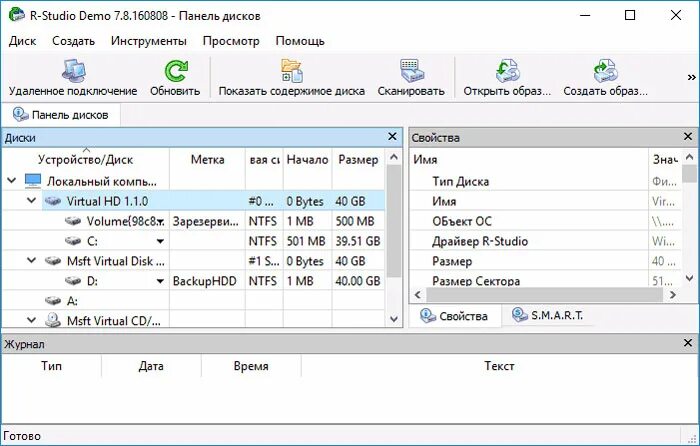Sort by the Устройство/Диск column header
Screen dimensions: 700x446
(85, 159)
